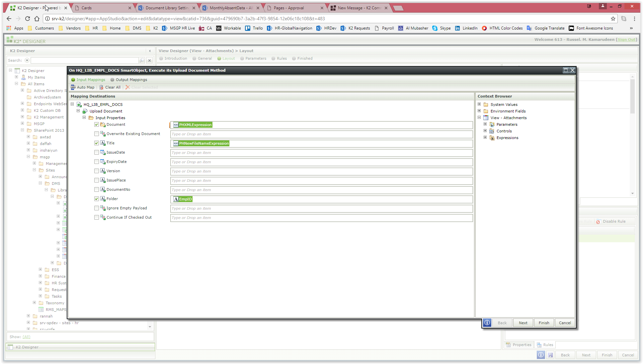The image size is (643, 364).
Task: Uncheck the Title checkbox
Action: tap(97, 143)
